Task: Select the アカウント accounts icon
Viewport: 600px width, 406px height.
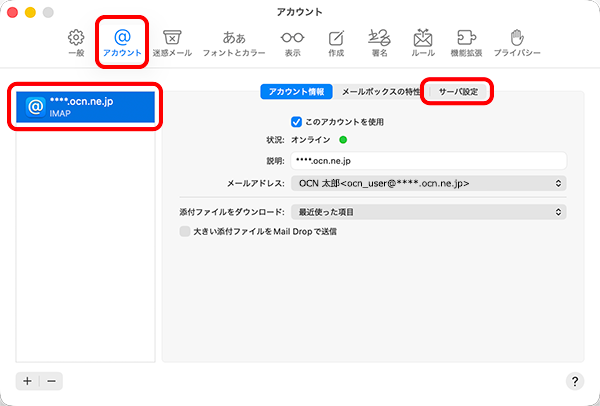Action: pos(122,42)
